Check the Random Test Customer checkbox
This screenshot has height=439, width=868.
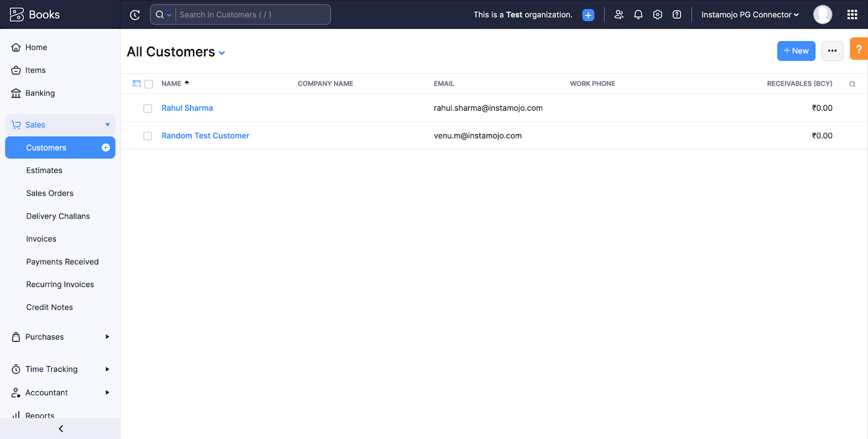click(x=148, y=136)
